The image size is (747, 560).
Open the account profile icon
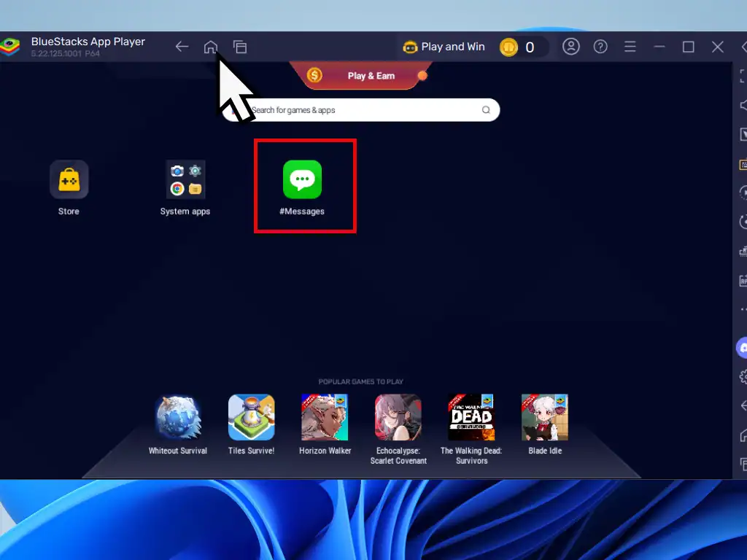tap(571, 47)
